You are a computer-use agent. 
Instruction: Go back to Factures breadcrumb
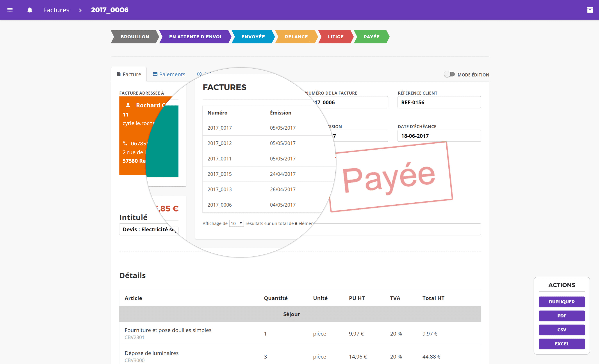pyautogui.click(x=56, y=10)
